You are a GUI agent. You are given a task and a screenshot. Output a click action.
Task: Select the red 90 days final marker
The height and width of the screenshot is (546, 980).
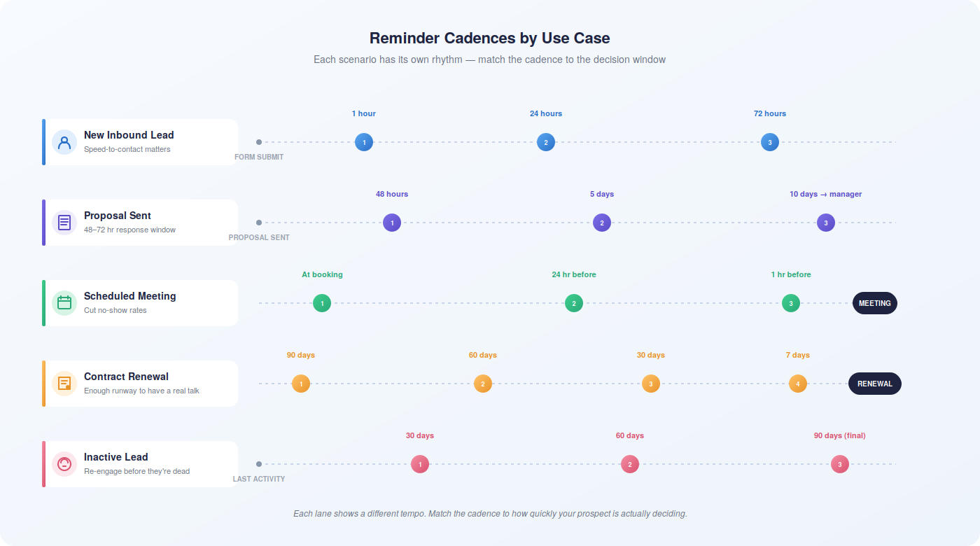coord(840,464)
